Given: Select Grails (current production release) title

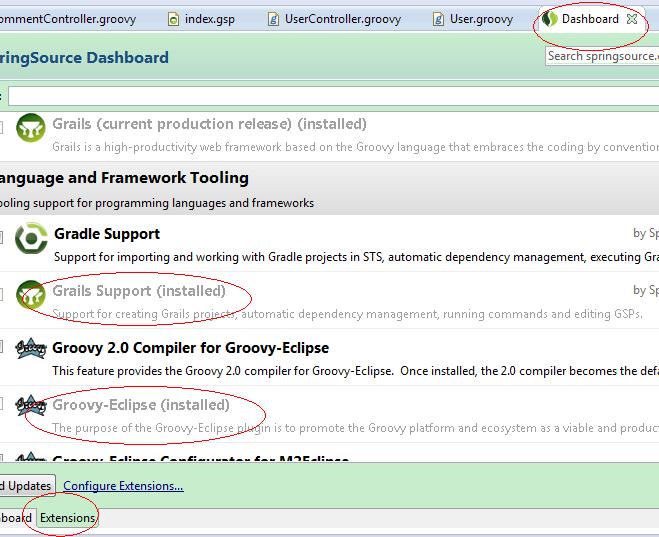Looking at the screenshot, I should coord(210,124).
